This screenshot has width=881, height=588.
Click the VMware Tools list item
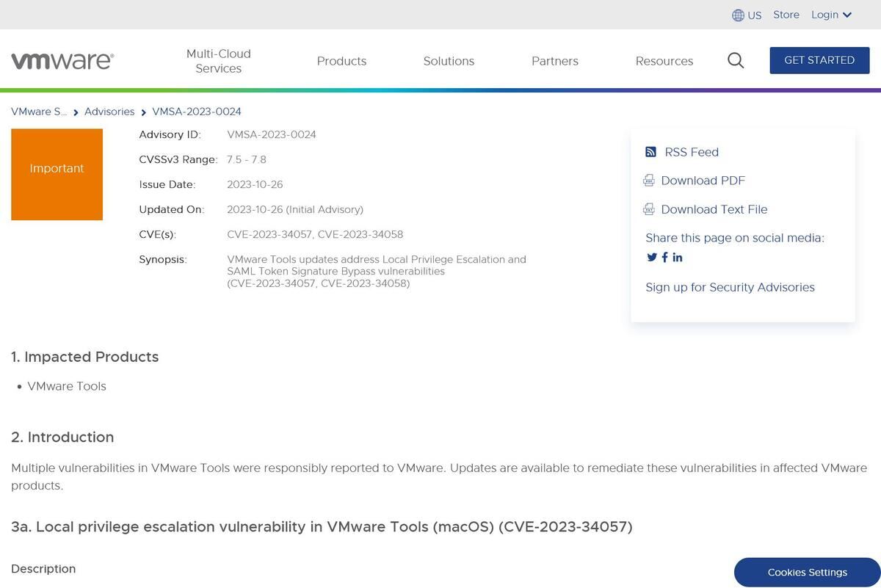click(67, 386)
